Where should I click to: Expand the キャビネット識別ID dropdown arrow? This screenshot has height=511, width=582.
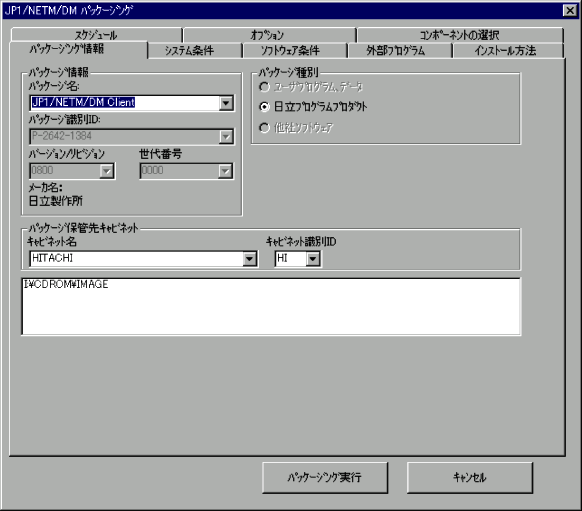pos(313,259)
